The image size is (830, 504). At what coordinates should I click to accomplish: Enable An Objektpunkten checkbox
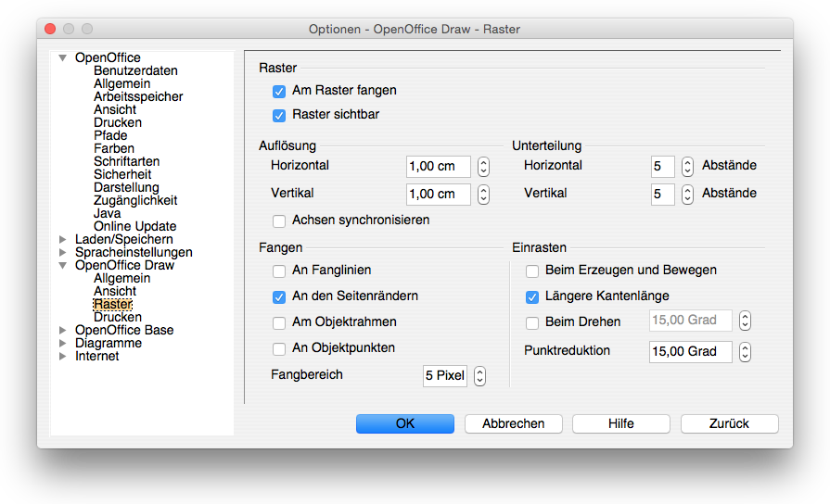[279, 349]
